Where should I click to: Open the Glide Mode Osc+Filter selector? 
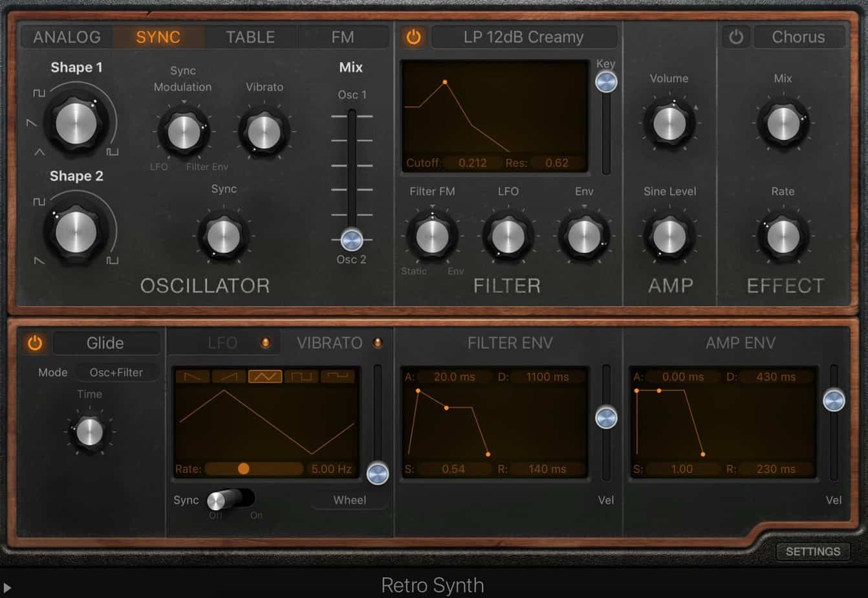[x=117, y=372]
